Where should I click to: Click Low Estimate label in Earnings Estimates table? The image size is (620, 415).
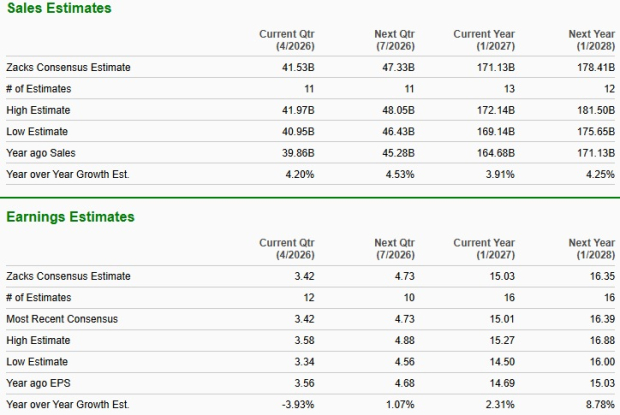click(37, 362)
